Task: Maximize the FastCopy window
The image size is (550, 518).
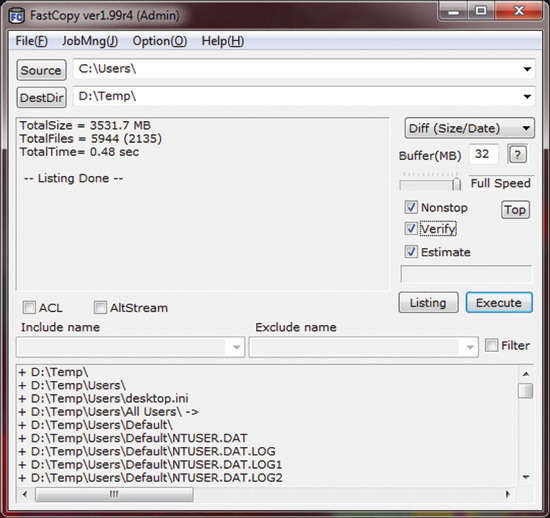Action: pyautogui.click(x=481, y=12)
